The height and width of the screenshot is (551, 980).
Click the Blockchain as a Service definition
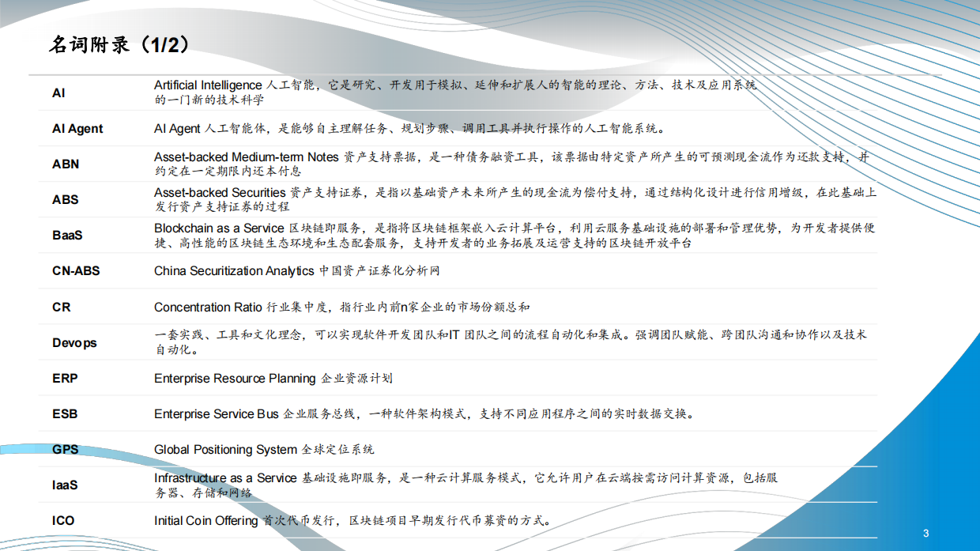pos(514,236)
